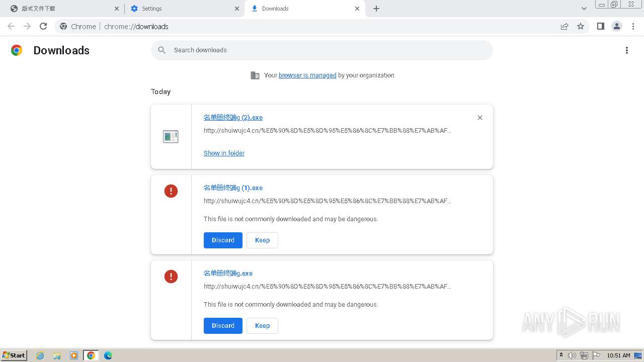644x362 pixels.
Task: Launch Microsoft Edge from the taskbar
Action: coord(108,355)
